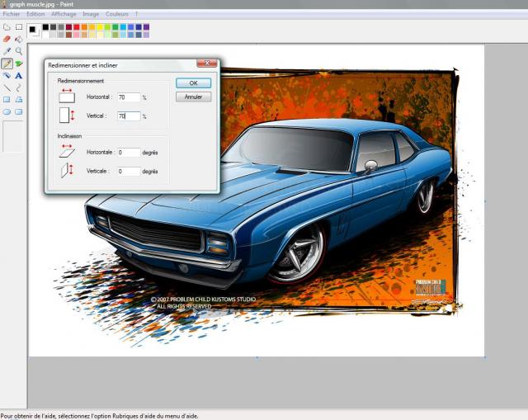Choose the Curve tool
528x420 pixels.
coord(19,87)
